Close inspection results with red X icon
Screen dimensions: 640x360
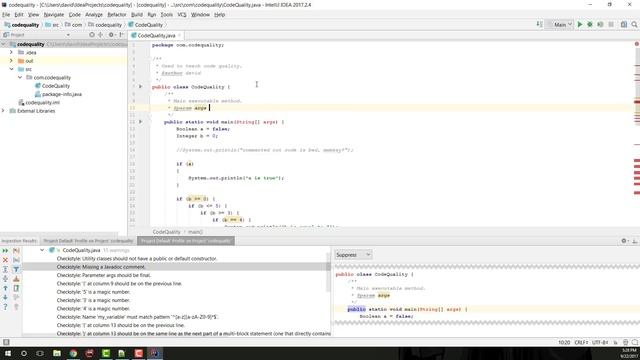point(5,260)
